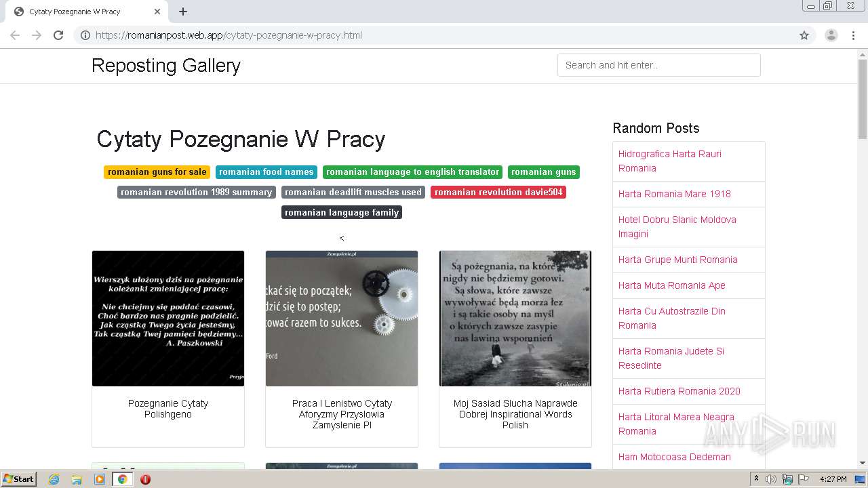868x488 pixels.
Task: Close the Cytaty Pozegnanie W Pracy tab
Action: 157,12
